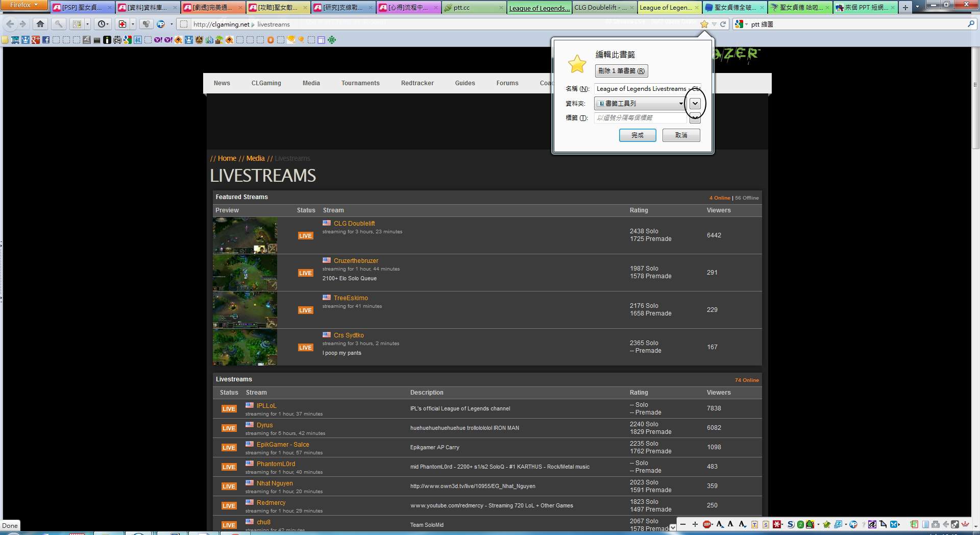Viewport: 980px width, 535px height.
Task: Open a new tab with plus button
Action: coord(905,8)
